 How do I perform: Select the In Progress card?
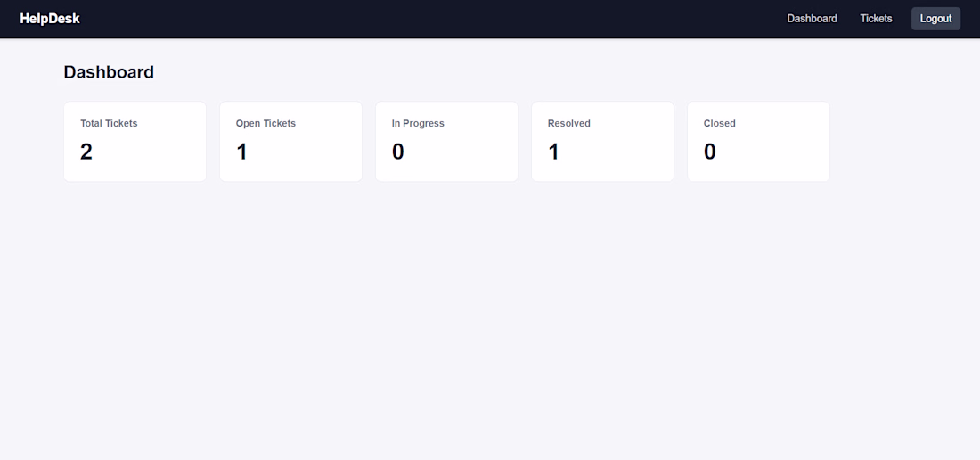pyautogui.click(x=447, y=141)
